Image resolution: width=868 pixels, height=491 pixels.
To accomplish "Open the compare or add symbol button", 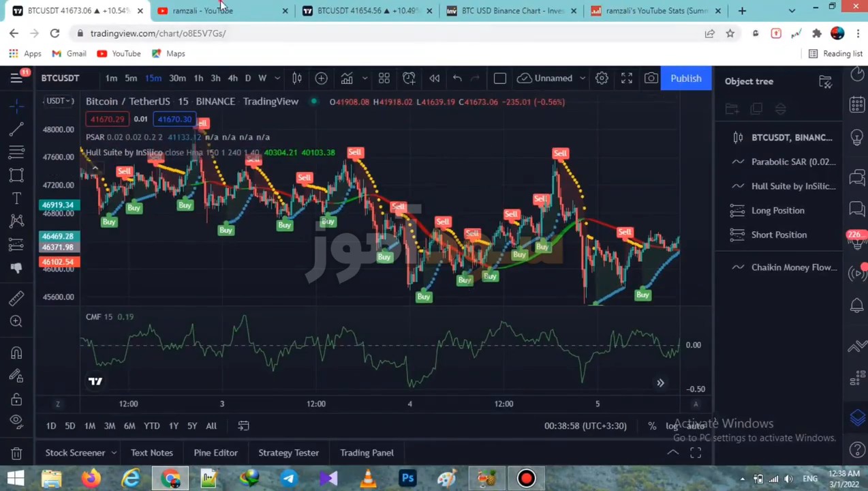I will [321, 78].
